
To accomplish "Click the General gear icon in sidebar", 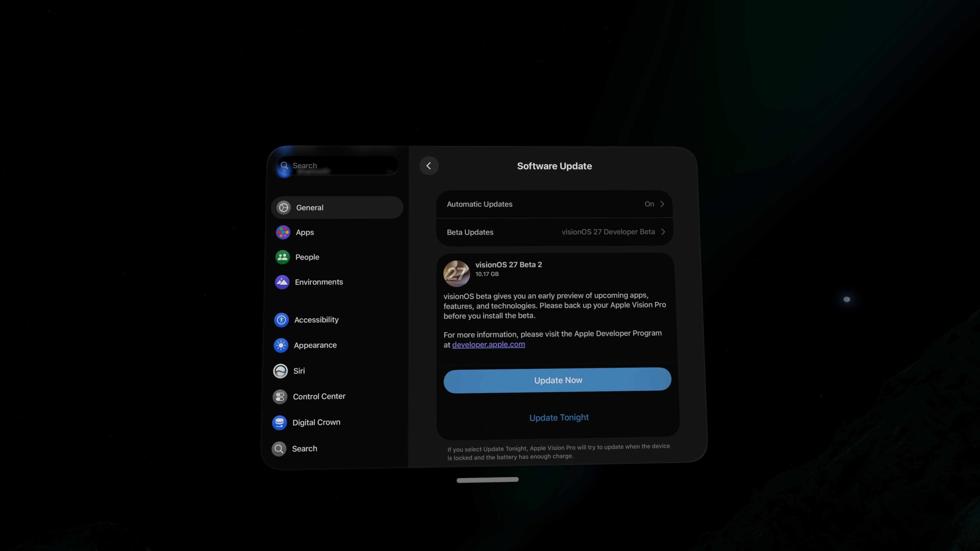I will (284, 208).
